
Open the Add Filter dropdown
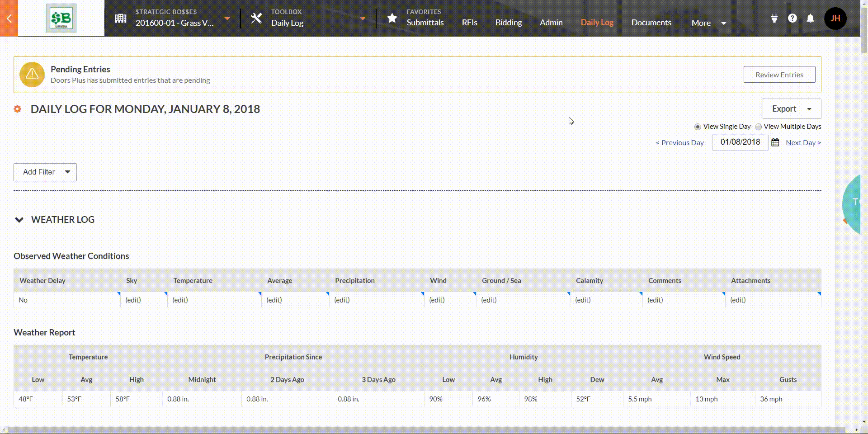(45, 172)
